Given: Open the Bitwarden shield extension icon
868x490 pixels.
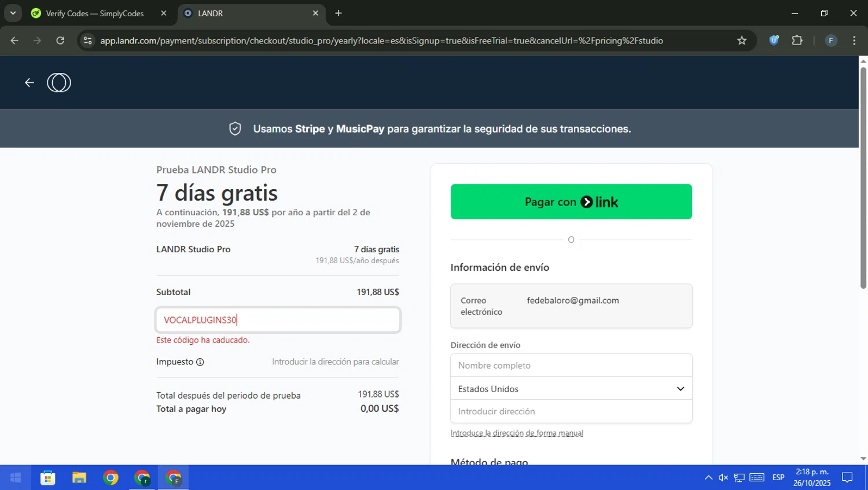Looking at the screenshot, I should [774, 40].
